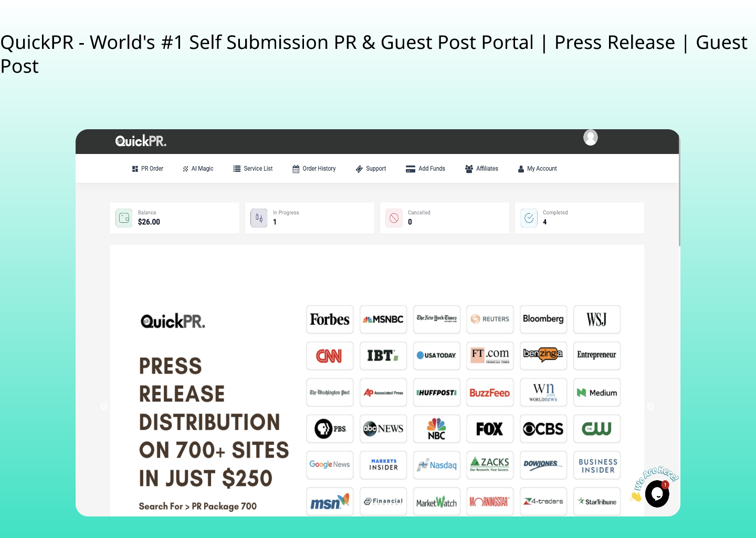Image resolution: width=756 pixels, height=538 pixels.
Task: Click the In Progress status icon
Action: click(259, 218)
